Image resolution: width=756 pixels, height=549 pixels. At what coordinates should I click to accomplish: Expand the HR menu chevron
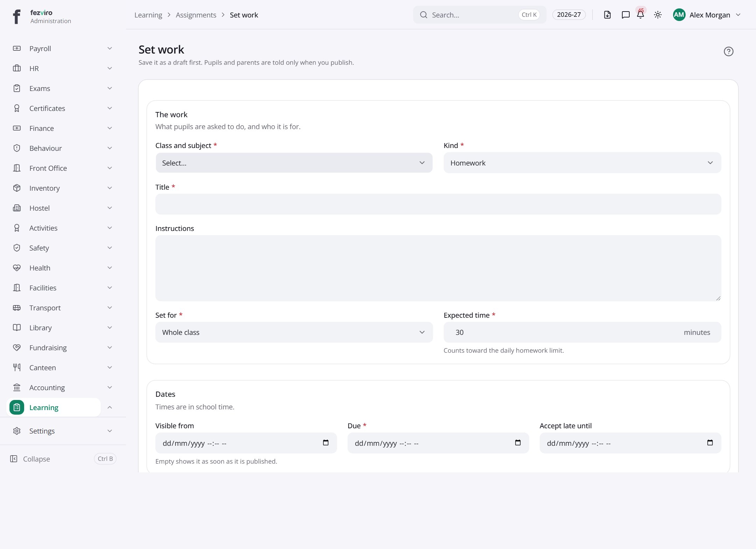[110, 68]
